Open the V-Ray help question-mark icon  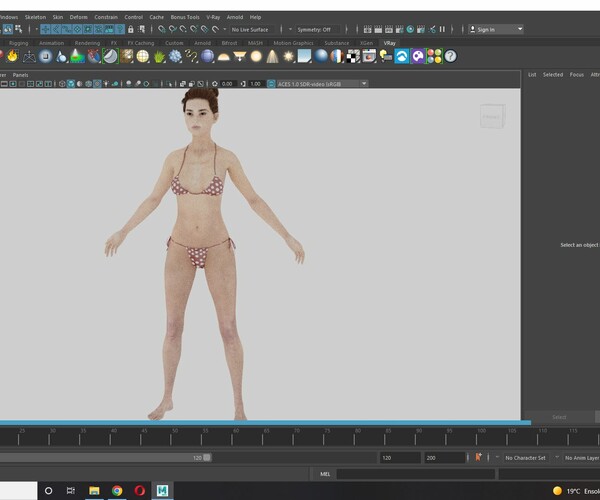450,56
